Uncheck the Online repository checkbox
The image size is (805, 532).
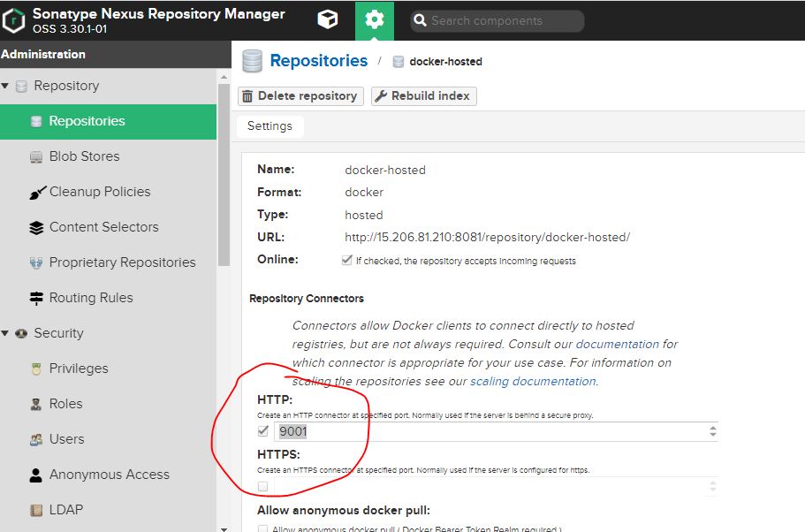coord(346,261)
